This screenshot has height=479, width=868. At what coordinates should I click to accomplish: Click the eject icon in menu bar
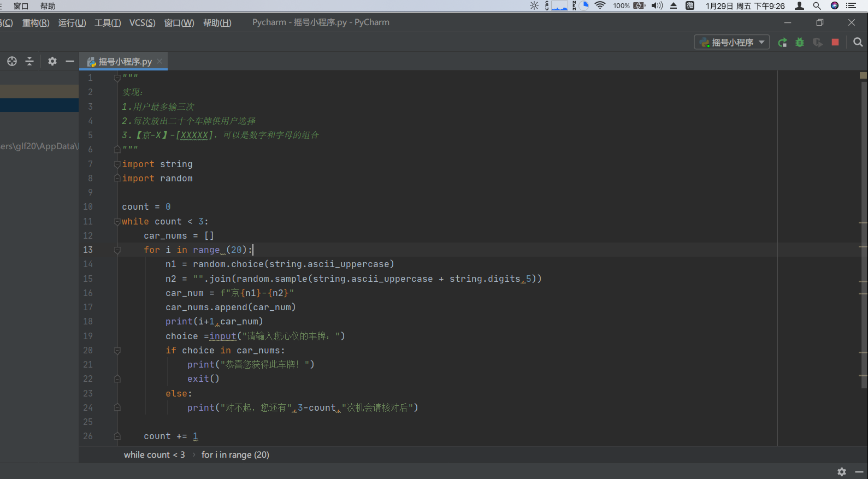[674, 5]
